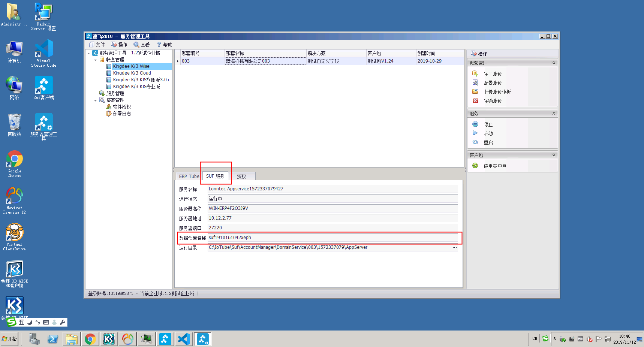644x347 pixels.
Task: Click the 停止 link text
Action: (488, 125)
